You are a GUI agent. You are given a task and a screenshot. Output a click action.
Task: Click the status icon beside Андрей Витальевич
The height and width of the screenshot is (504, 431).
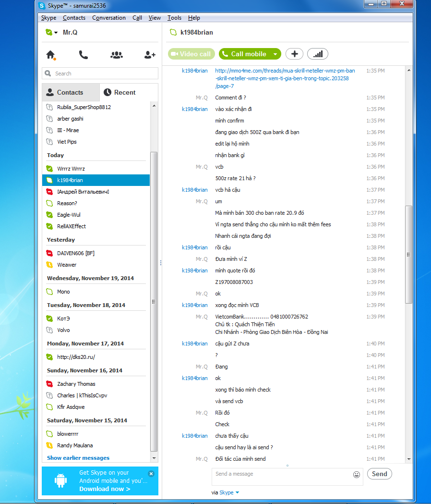click(49, 192)
